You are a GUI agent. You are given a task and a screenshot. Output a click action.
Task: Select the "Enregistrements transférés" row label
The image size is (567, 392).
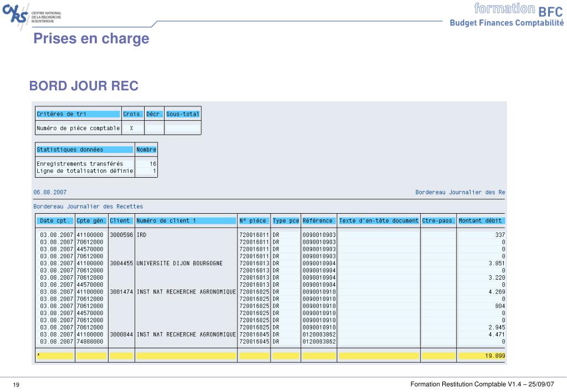click(x=80, y=164)
